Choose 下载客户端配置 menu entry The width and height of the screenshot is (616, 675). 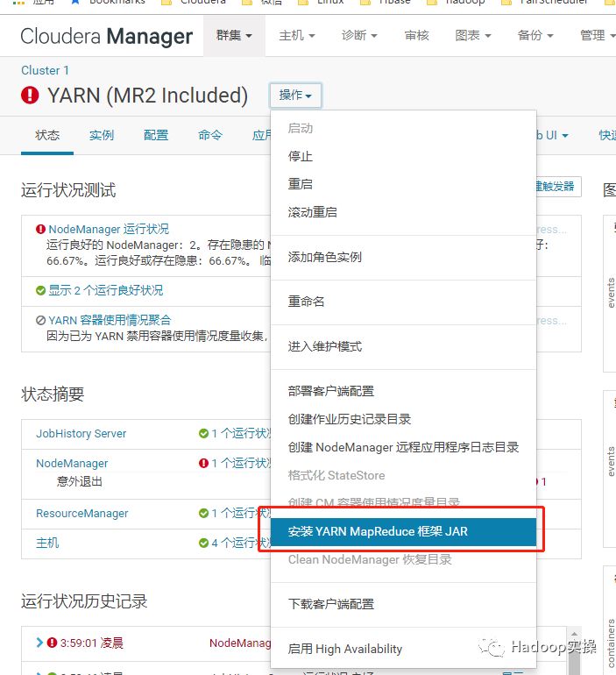[x=403, y=604]
